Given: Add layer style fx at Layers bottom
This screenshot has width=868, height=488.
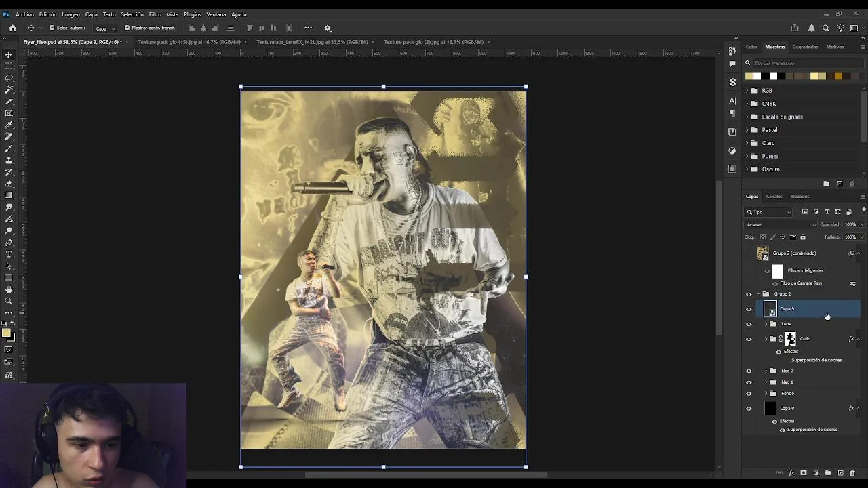Looking at the screenshot, I should (x=791, y=473).
